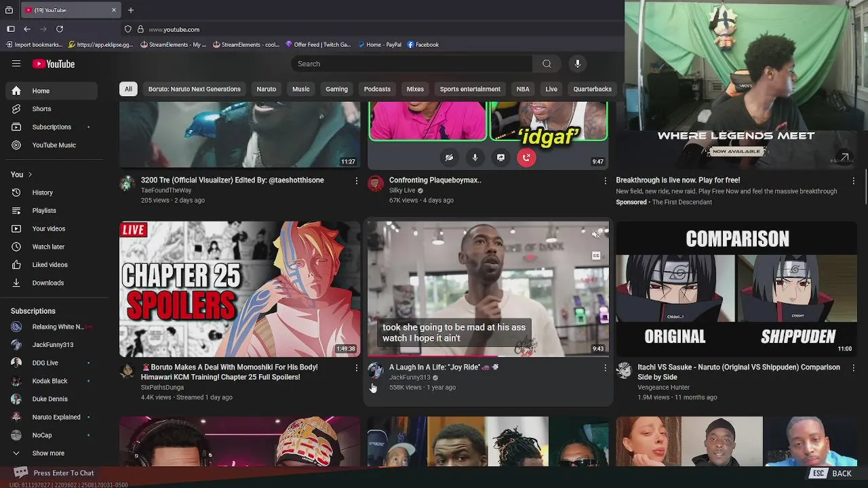Select the Sports entertainment chip
868x488 pixels.
tap(470, 89)
